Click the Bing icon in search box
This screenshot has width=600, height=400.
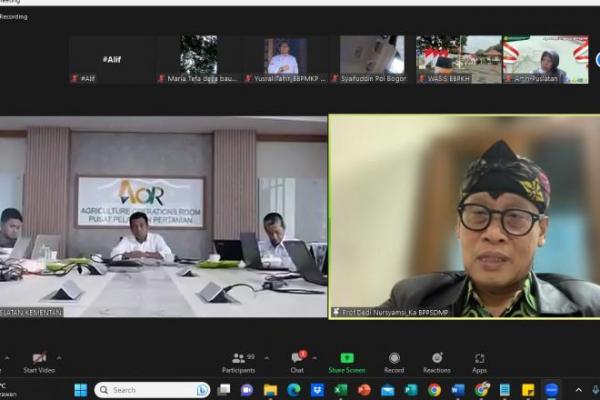202,390
